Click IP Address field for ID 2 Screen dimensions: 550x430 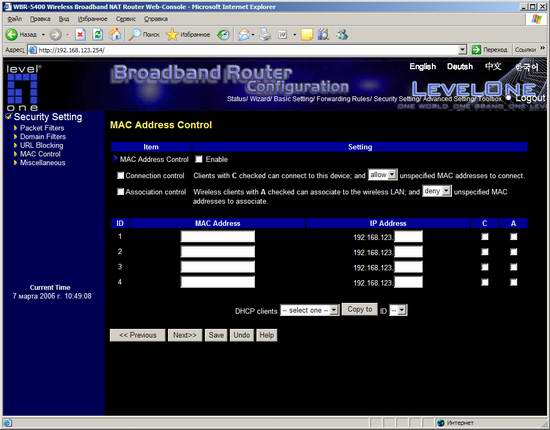pos(408,252)
